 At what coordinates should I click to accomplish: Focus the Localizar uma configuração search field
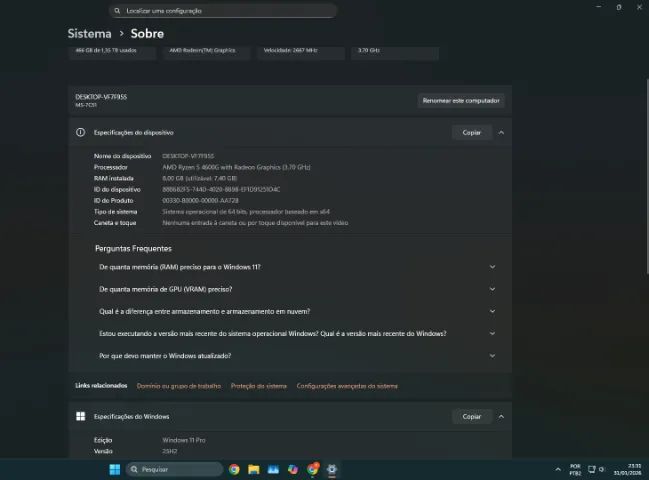(224, 11)
